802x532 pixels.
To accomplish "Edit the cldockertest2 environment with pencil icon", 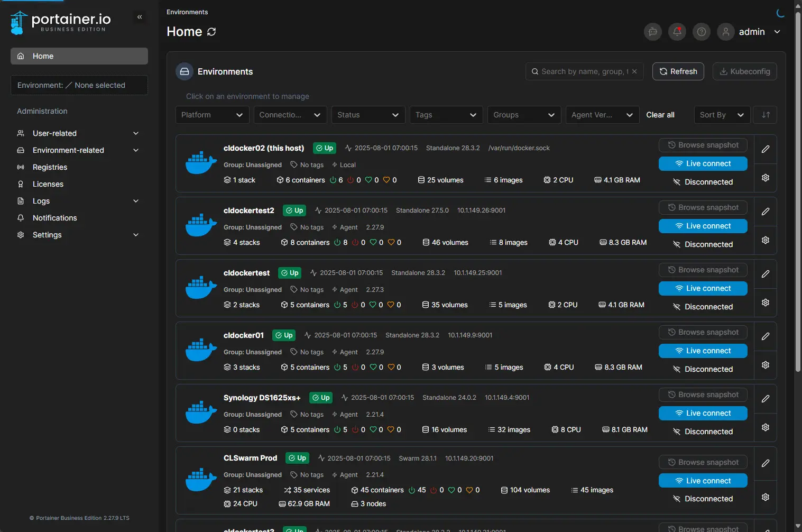I will click(766, 212).
